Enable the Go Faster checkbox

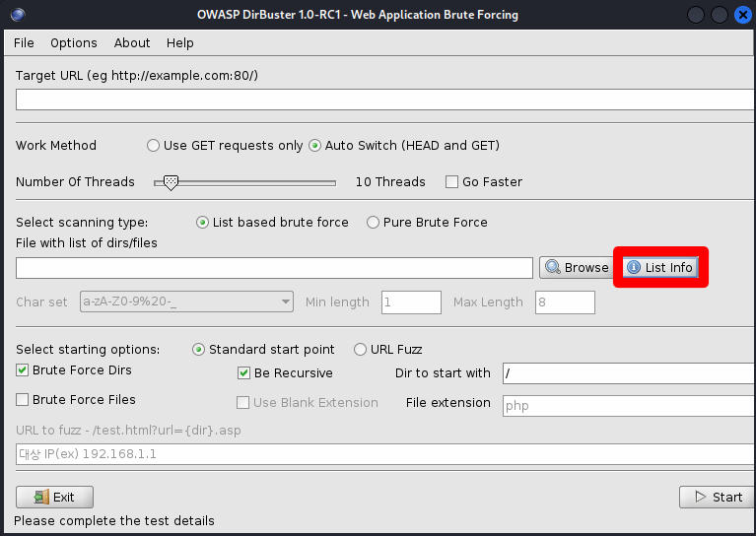click(x=452, y=182)
